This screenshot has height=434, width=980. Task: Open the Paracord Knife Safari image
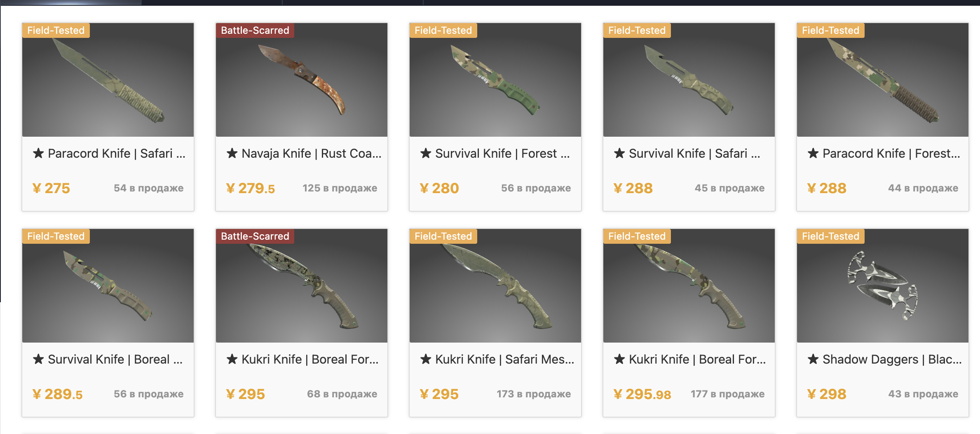[108, 80]
